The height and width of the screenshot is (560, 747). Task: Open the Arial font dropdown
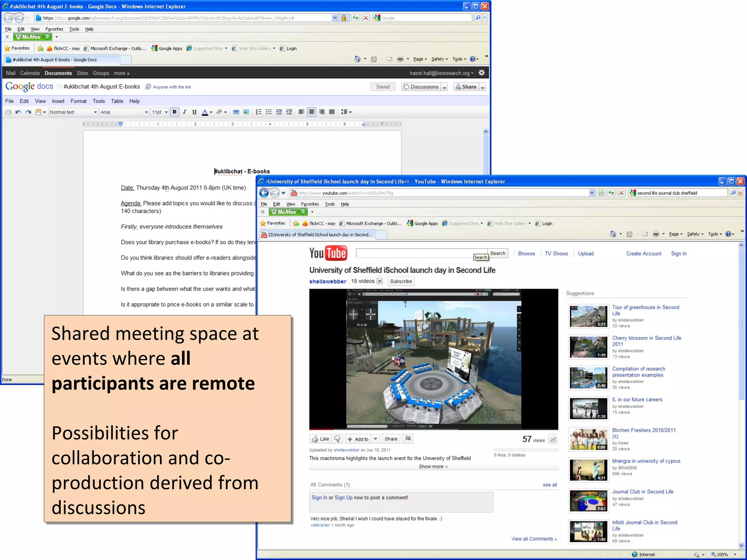[x=124, y=112]
